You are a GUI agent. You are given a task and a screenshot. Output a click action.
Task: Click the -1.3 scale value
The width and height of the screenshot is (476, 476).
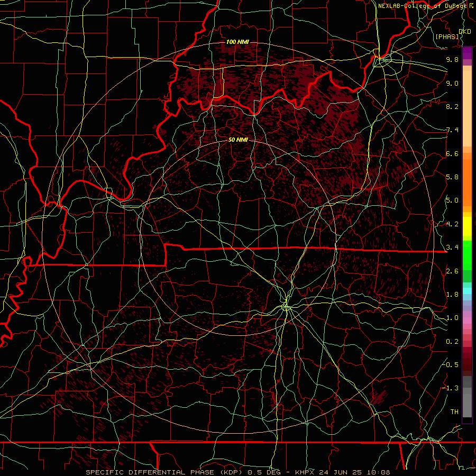coord(450,388)
